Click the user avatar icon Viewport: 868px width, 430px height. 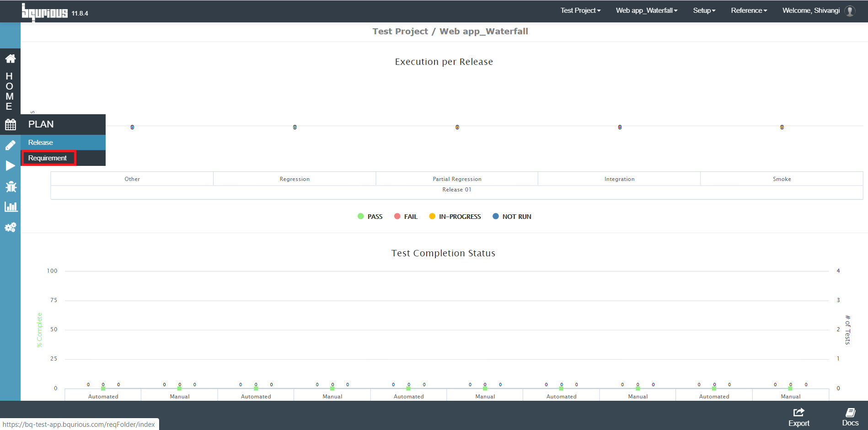point(850,11)
